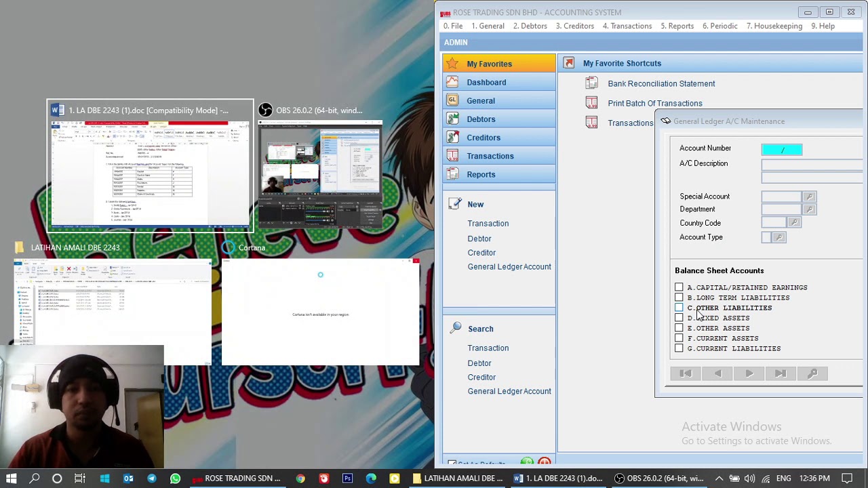This screenshot has height=488, width=868.
Task: Open the notification center in taskbar
Action: pos(847,479)
